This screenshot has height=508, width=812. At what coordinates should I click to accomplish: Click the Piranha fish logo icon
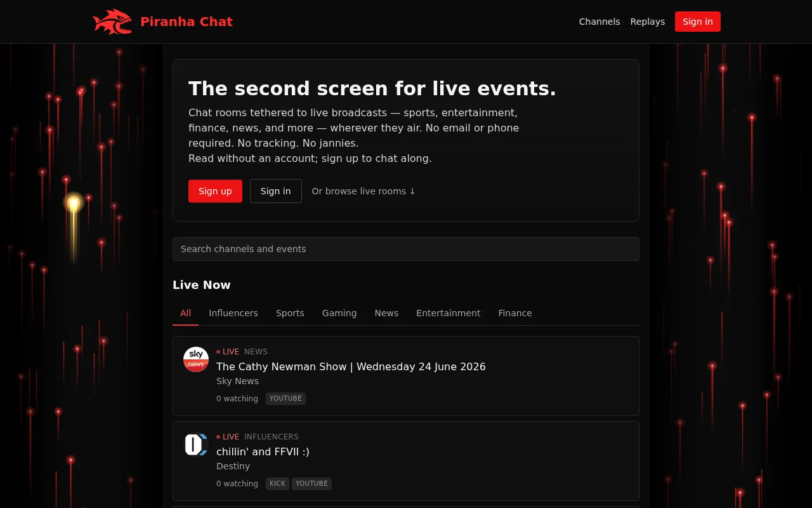point(112,22)
